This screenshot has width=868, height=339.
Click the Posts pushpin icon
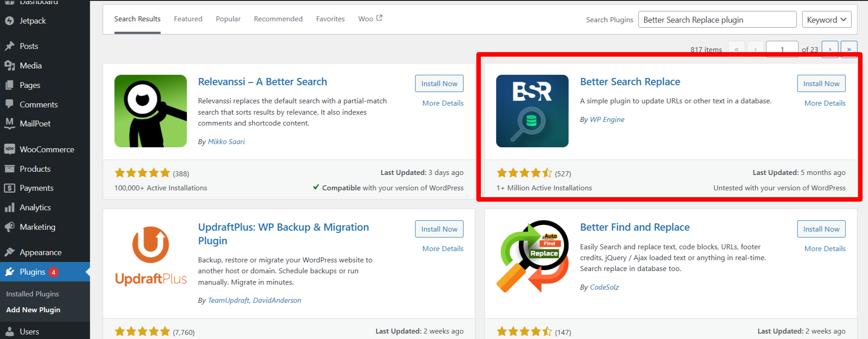(10, 46)
